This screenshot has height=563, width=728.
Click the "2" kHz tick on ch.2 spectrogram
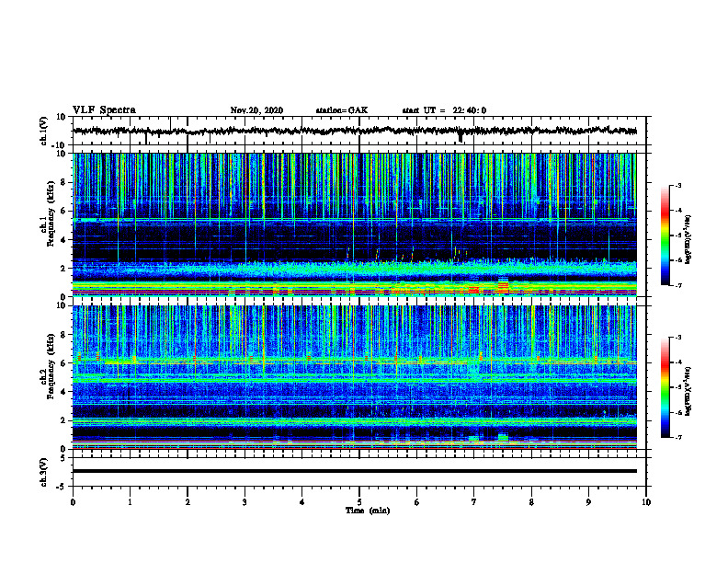65,420
